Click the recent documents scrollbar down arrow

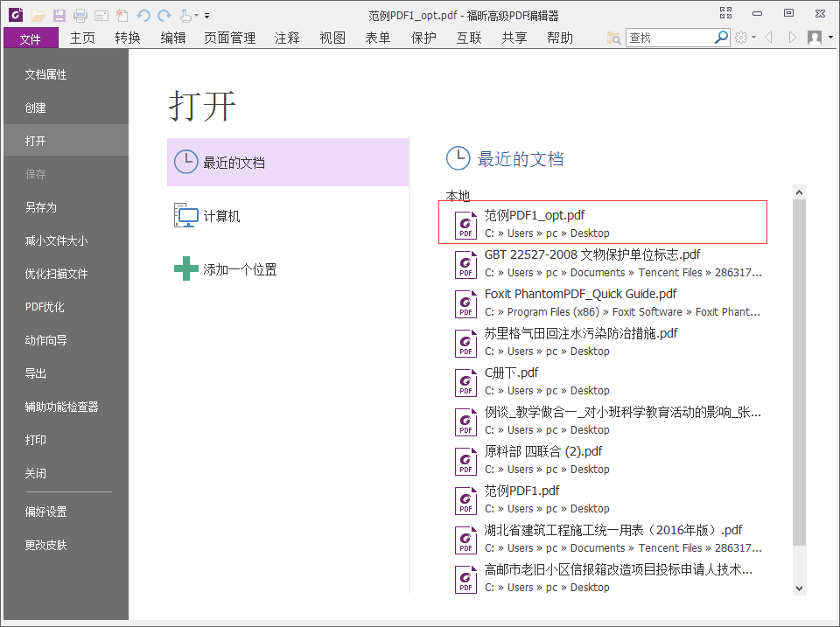[799, 588]
